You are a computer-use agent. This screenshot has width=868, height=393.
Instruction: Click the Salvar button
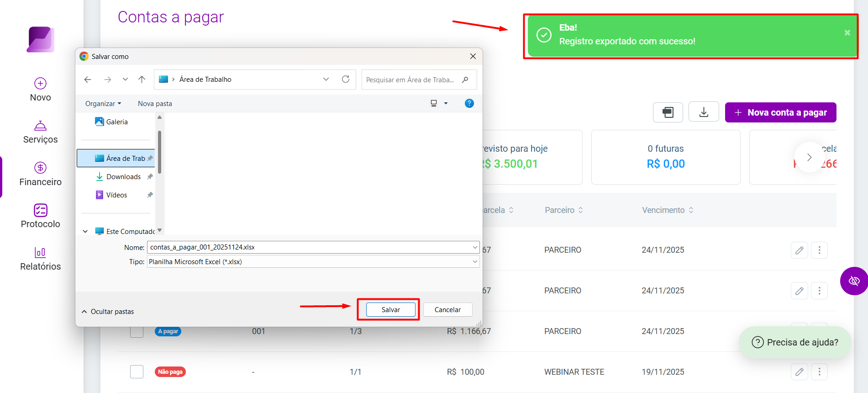[391, 310]
